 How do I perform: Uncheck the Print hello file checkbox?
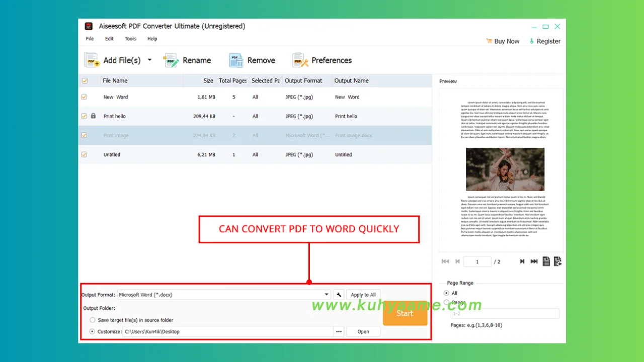click(x=84, y=116)
